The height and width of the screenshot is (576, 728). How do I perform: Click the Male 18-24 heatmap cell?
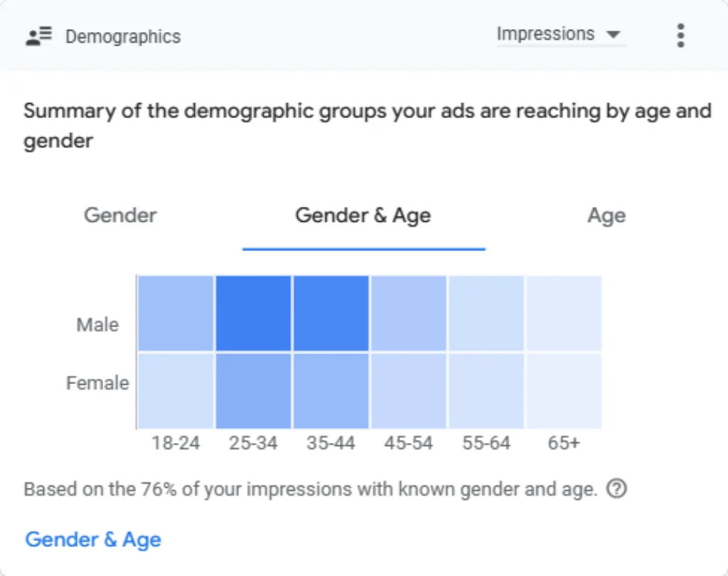[176, 313]
